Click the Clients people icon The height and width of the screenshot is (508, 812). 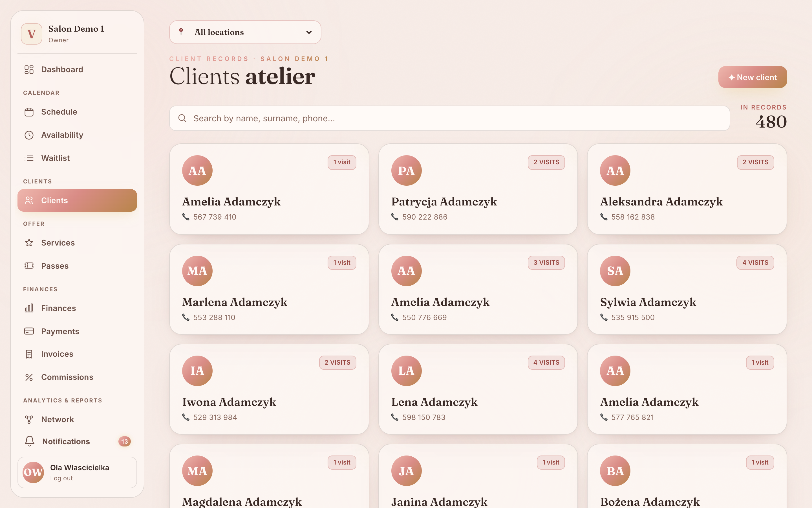[x=29, y=200]
